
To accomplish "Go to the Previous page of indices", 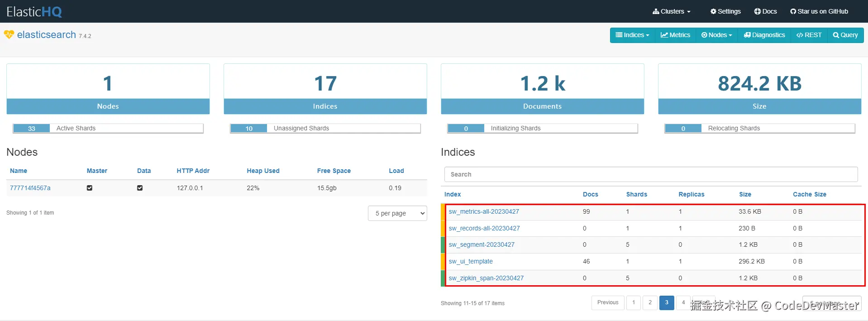I will pyautogui.click(x=608, y=303).
